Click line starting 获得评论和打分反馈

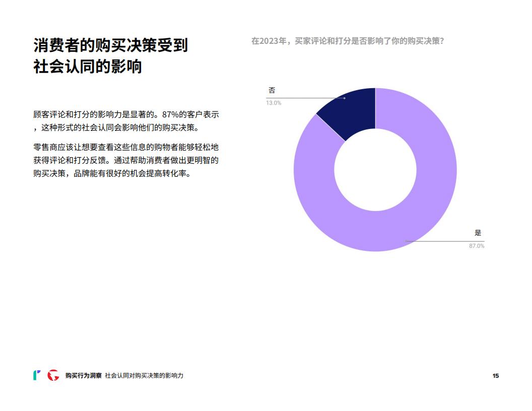tap(126, 160)
